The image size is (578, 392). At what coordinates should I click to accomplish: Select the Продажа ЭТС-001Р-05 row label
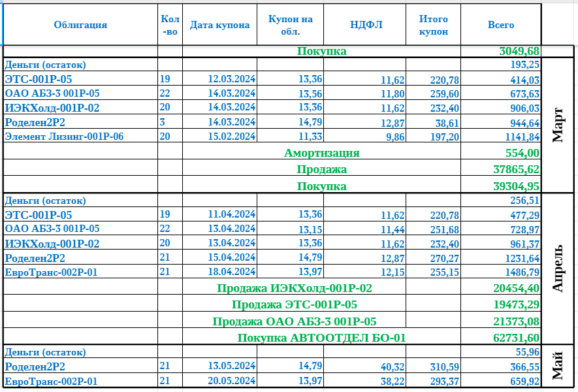pos(294,304)
